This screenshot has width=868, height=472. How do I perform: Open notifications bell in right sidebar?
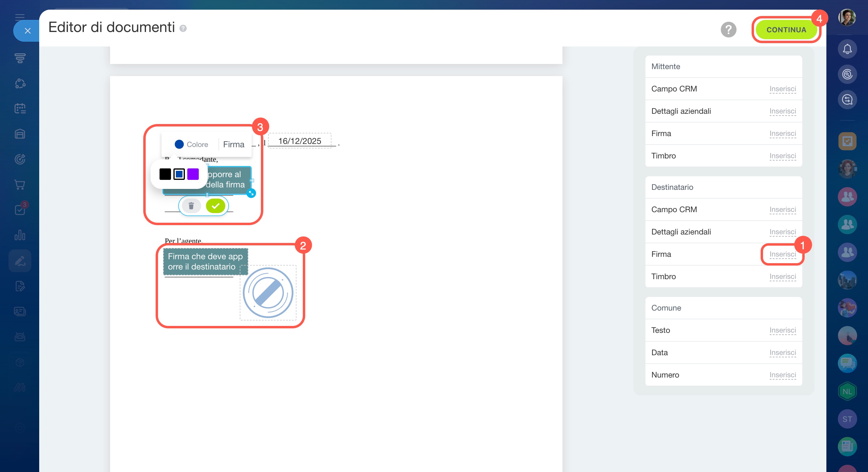[847, 49]
